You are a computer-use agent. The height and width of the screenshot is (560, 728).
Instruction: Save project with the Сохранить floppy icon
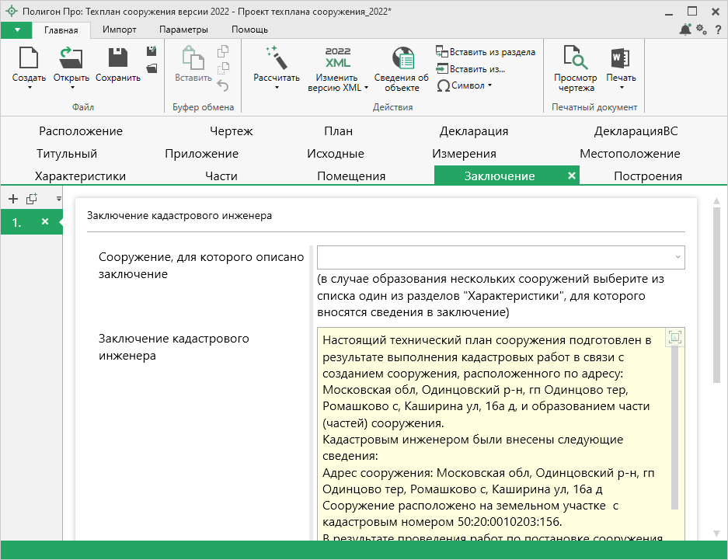[118, 59]
